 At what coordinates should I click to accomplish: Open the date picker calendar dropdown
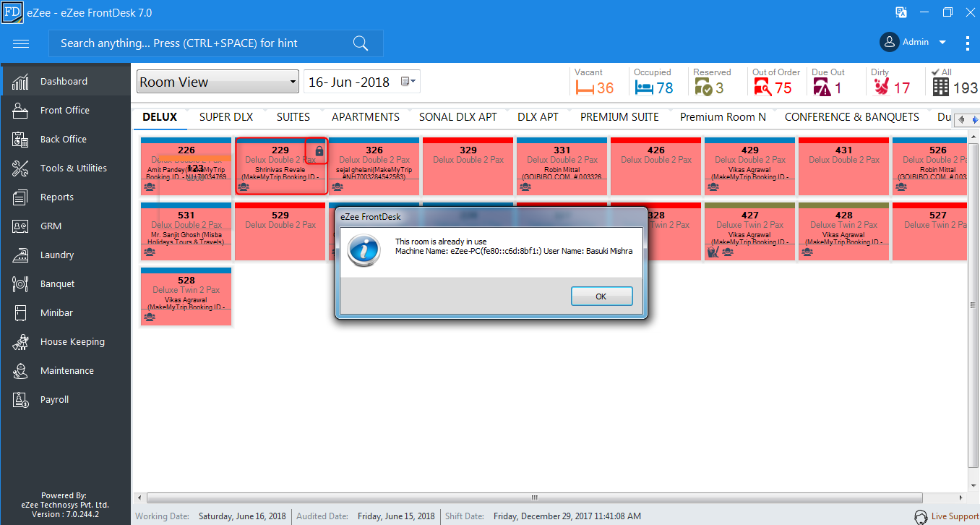pos(408,82)
